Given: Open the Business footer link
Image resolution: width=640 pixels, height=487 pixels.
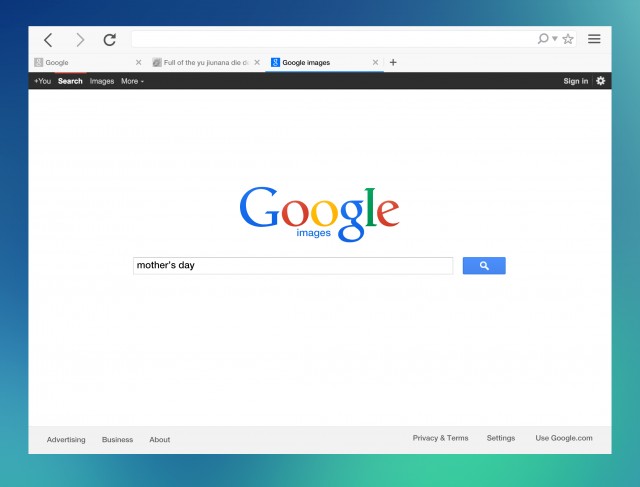Looking at the screenshot, I should point(118,440).
